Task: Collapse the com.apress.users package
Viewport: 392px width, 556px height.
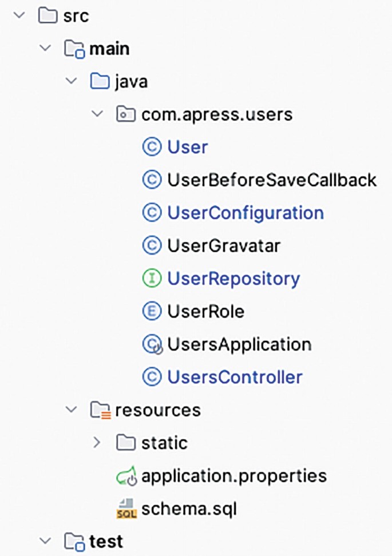Action: pos(97,114)
